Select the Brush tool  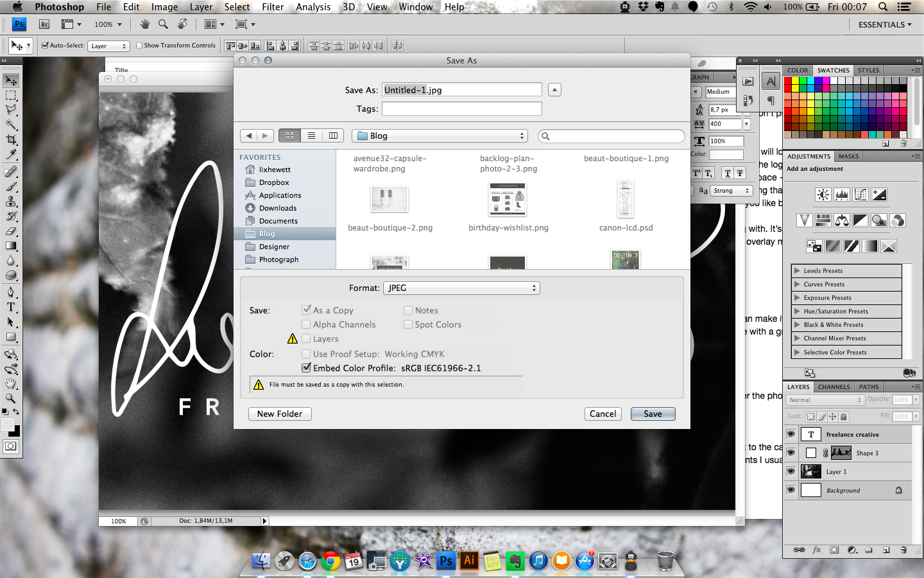click(x=11, y=186)
